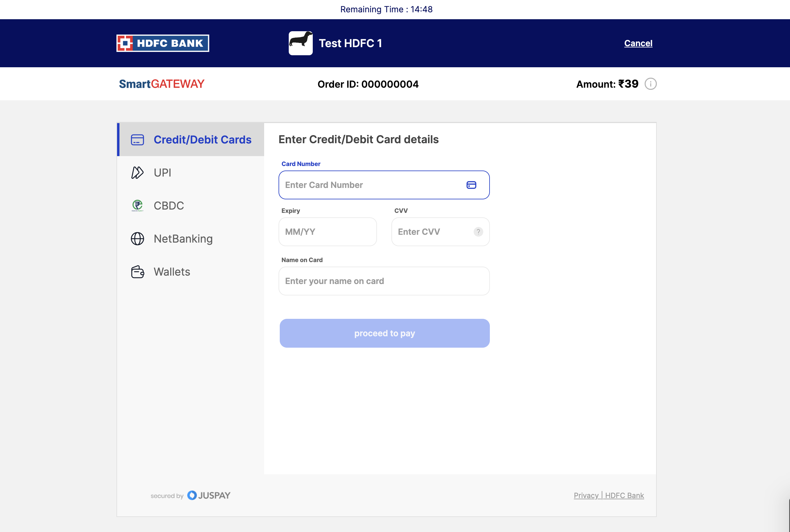Screen dimensions: 790x532
Task: Click the HDFC Bank logo
Action: pyautogui.click(x=163, y=43)
